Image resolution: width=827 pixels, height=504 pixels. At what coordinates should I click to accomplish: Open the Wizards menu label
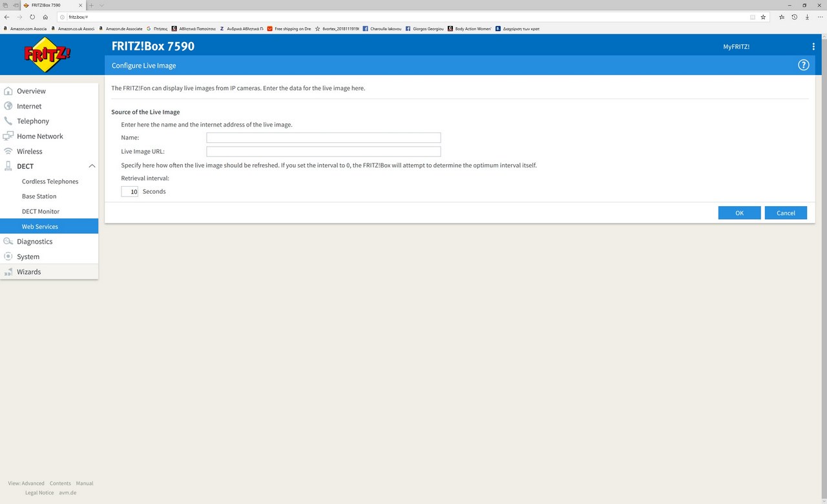click(28, 272)
